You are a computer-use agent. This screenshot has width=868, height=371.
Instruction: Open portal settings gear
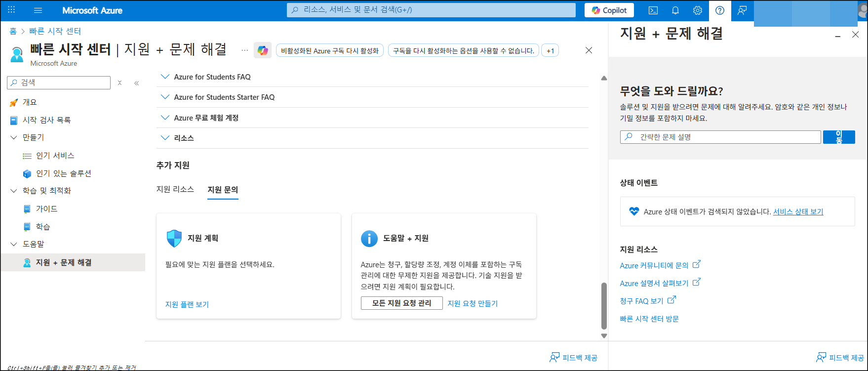coord(698,10)
